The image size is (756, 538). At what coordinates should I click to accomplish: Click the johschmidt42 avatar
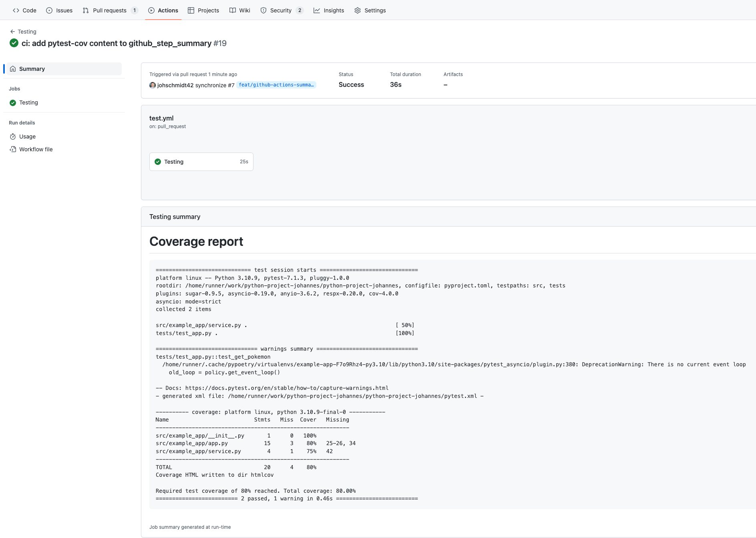click(x=153, y=85)
